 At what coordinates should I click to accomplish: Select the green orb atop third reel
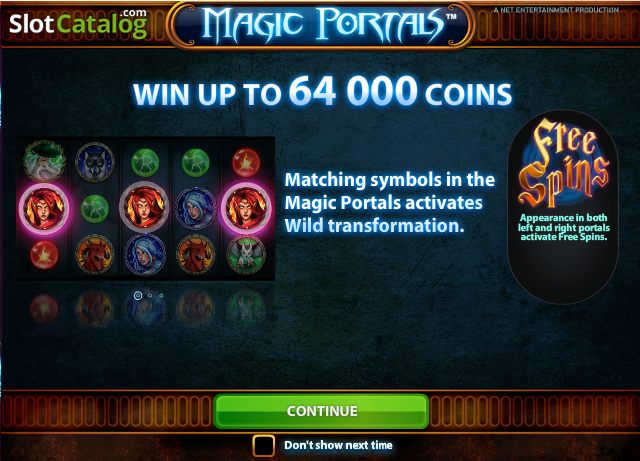(x=145, y=163)
